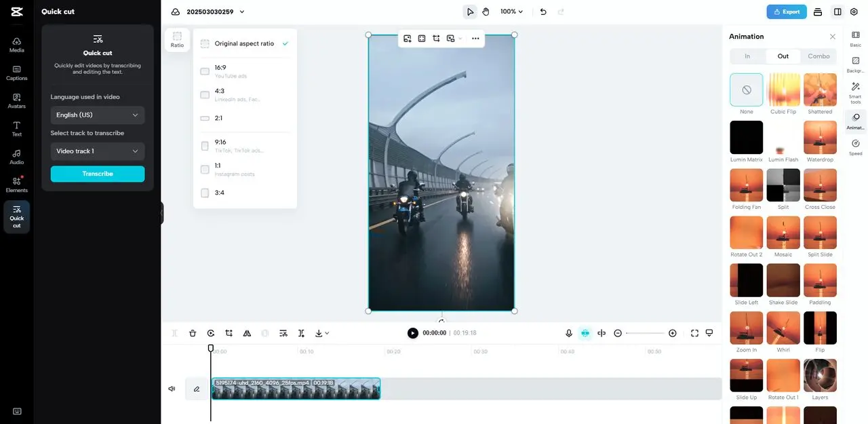Open the Background properties panel
The height and width of the screenshot is (424, 868).
click(x=856, y=64)
